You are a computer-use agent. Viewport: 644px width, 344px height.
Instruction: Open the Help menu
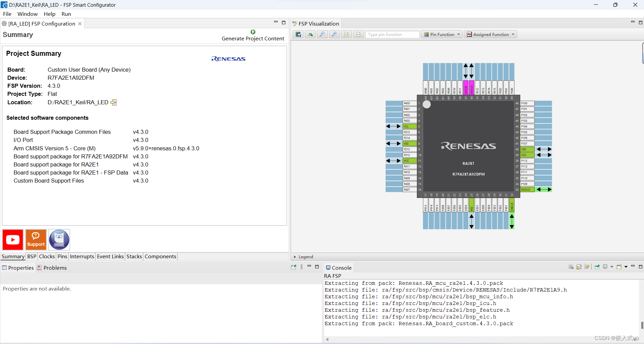49,14
